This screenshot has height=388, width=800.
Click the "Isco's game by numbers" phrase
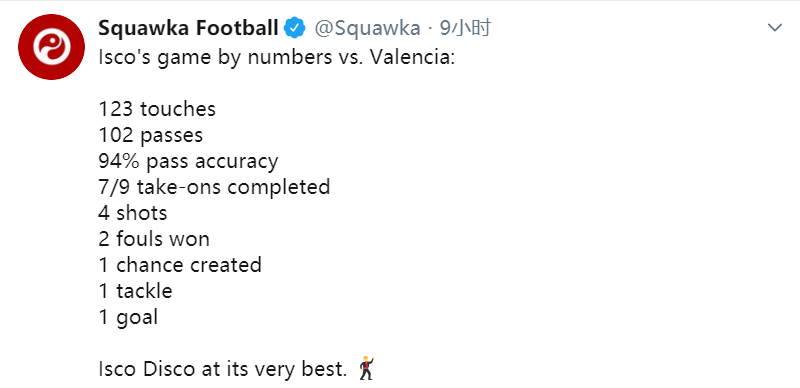[x=215, y=58]
